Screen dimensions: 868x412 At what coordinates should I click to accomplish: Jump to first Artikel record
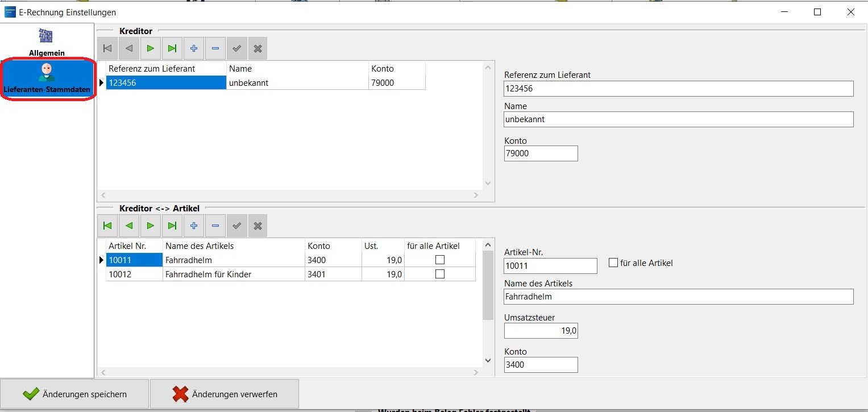[x=107, y=226]
